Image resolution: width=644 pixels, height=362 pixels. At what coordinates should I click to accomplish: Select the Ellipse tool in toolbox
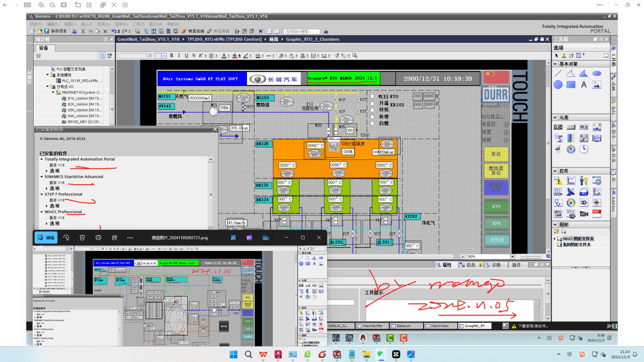[x=597, y=73]
